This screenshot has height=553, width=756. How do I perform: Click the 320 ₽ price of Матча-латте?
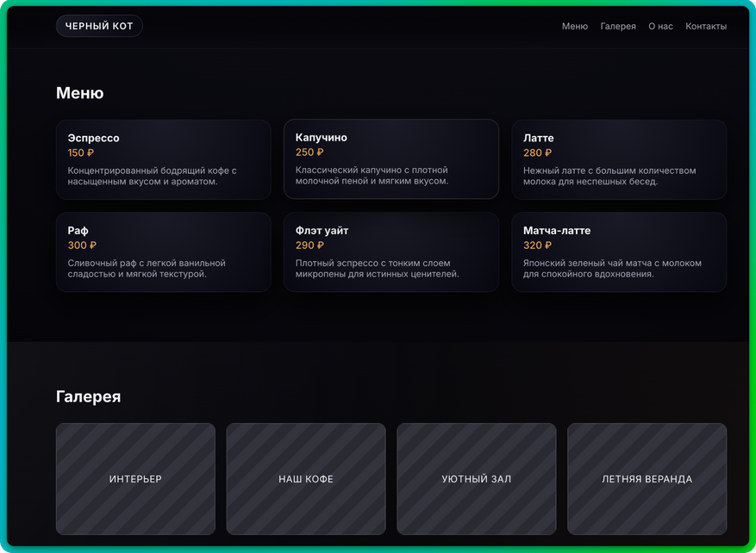click(538, 245)
